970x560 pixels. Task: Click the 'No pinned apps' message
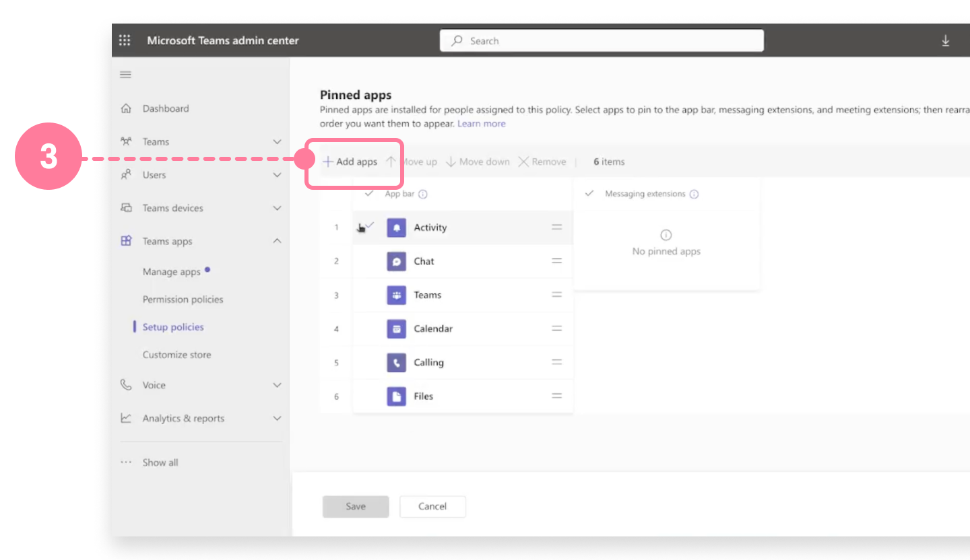(x=666, y=251)
